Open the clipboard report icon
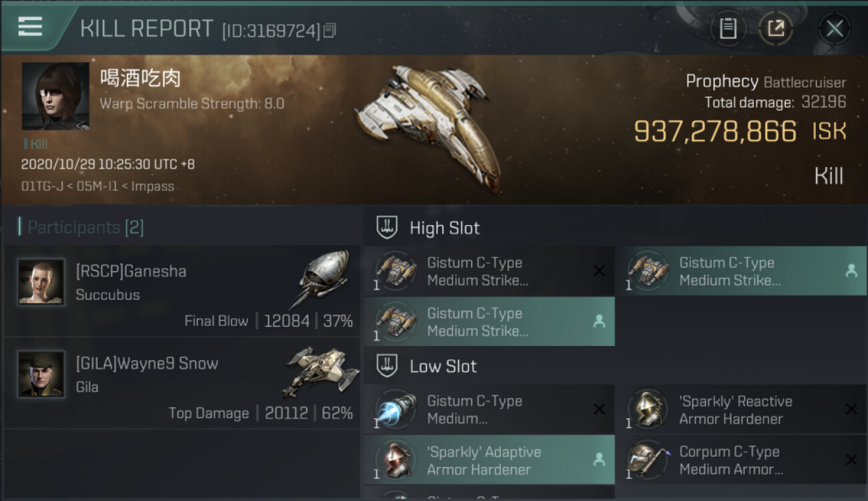This screenshot has height=501, width=868. click(x=728, y=29)
